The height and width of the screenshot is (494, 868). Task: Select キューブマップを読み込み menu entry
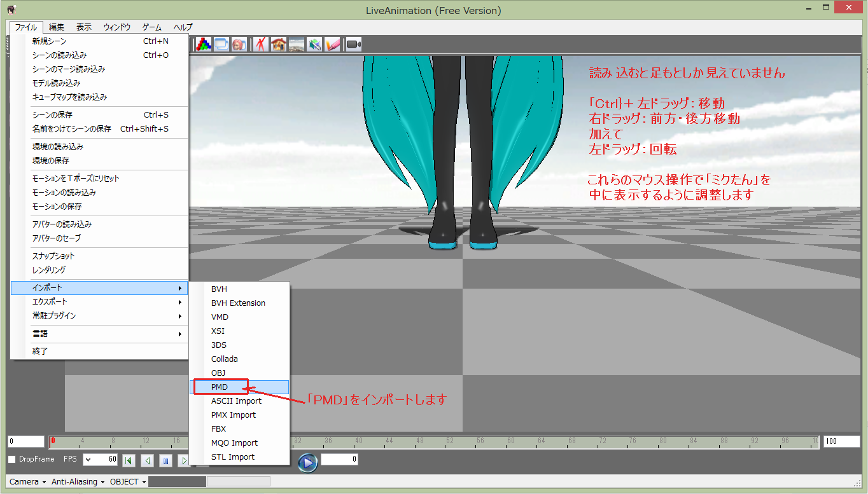99,97
